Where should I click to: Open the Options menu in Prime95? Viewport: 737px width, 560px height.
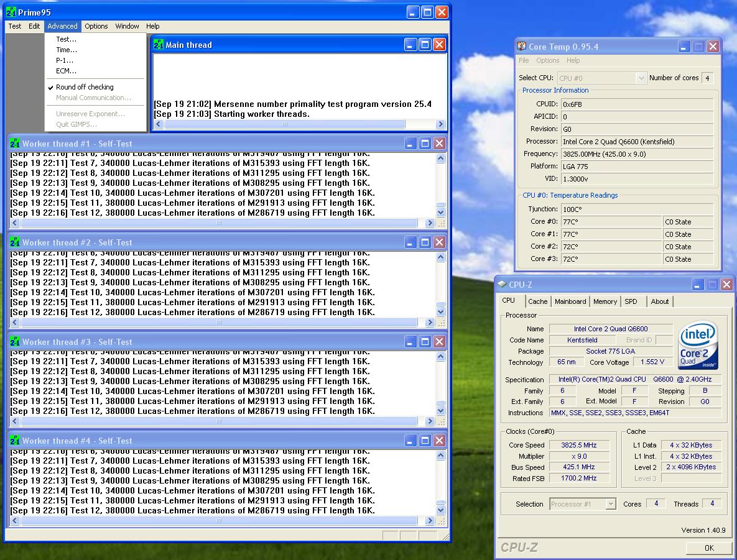click(96, 26)
